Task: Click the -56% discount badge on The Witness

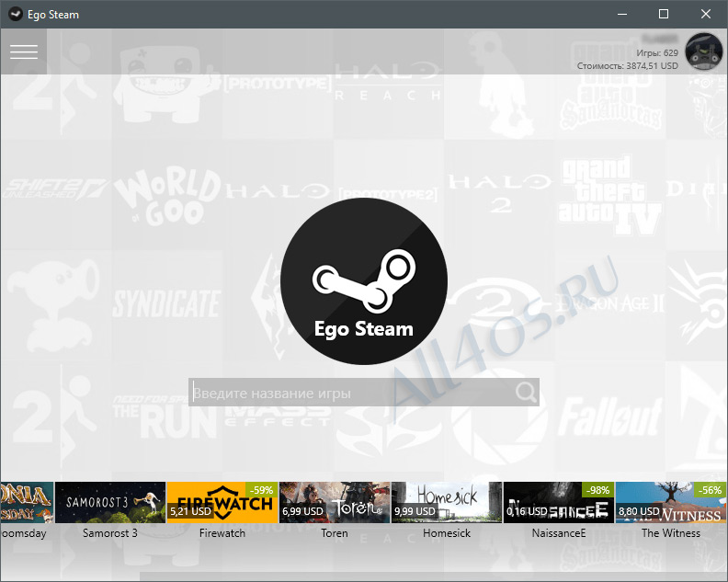Action: 710,489
